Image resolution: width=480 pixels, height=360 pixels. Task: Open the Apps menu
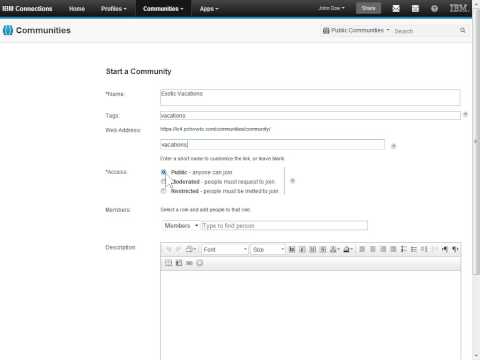[209, 9]
